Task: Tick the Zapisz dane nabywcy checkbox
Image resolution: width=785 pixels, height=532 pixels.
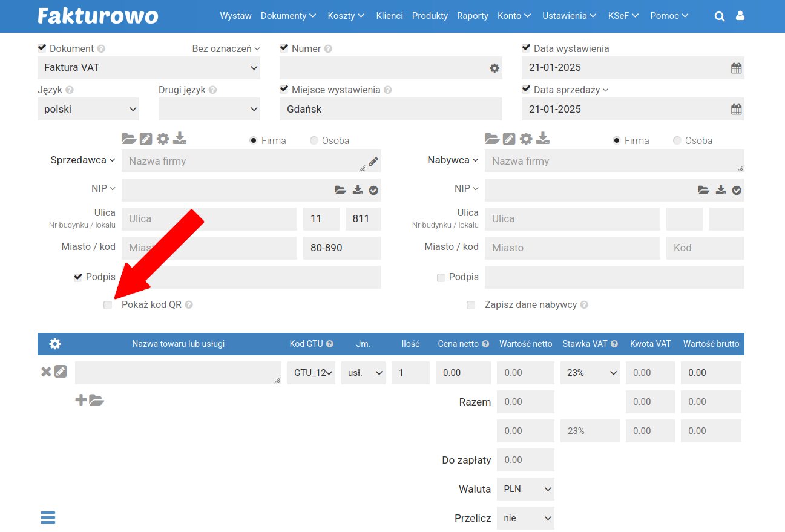Action: (x=471, y=305)
